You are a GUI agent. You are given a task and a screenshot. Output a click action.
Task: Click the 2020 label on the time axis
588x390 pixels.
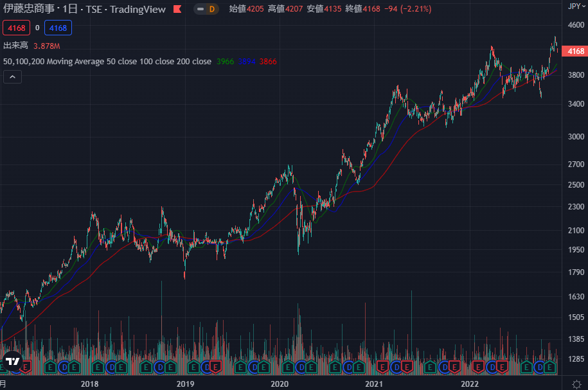click(x=280, y=384)
